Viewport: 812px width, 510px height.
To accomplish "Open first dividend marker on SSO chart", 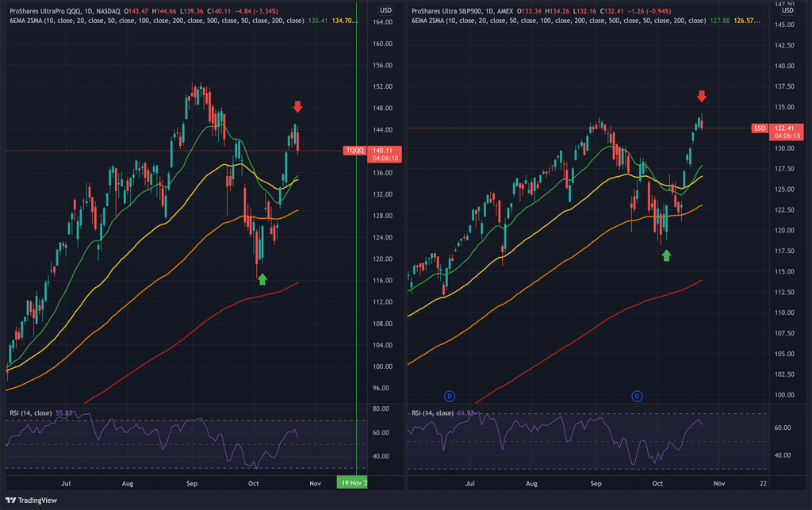I will 450,396.
